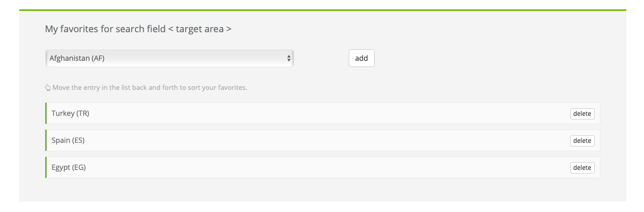Click the "Spain (ES)" label text
Image resolution: width=644 pixels, height=212 pixels.
[67, 140]
